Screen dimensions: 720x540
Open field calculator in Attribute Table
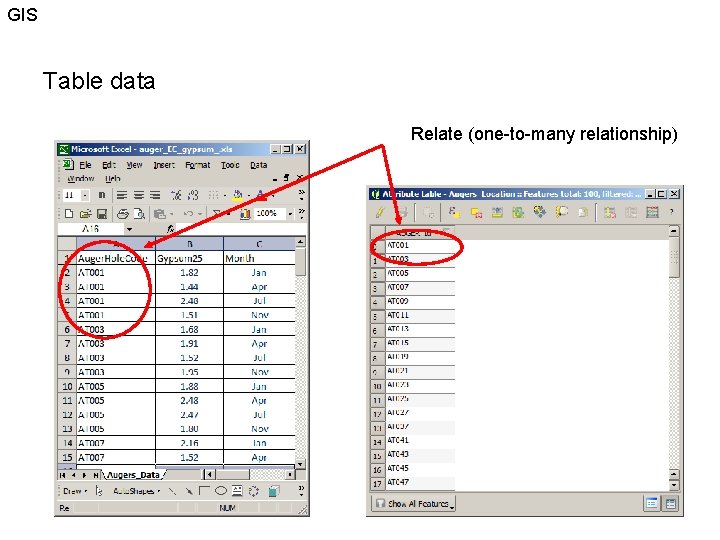(652, 212)
